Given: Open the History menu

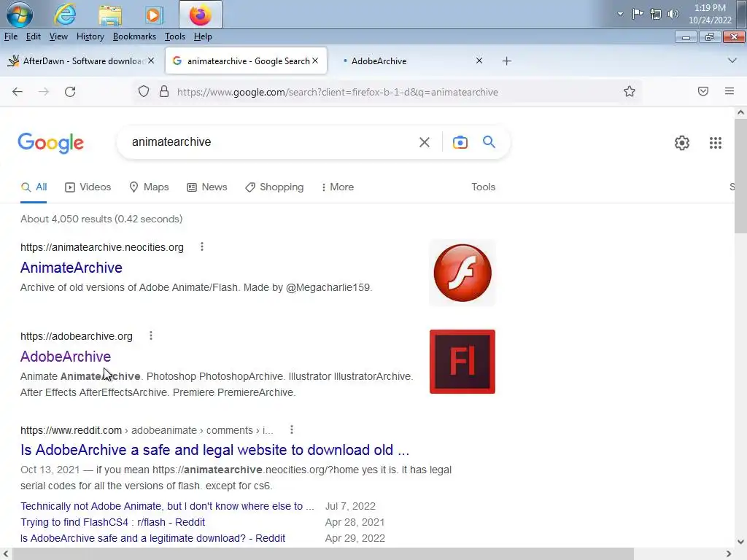Looking at the screenshot, I should pyautogui.click(x=90, y=36).
